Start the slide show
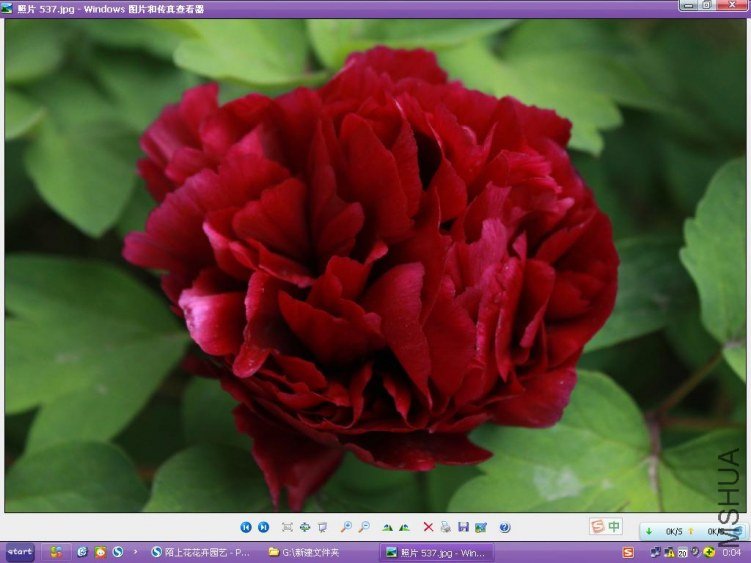Screen dimensions: 751x563 321,527
